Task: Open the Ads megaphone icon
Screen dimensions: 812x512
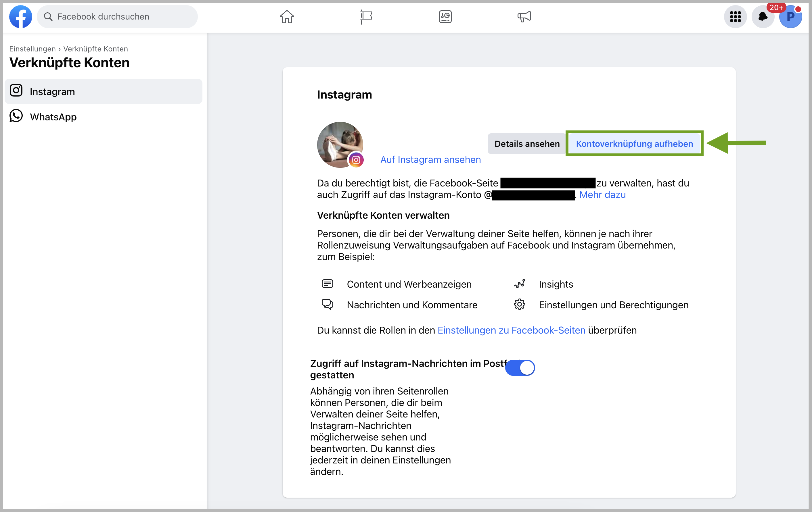Action: point(524,16)
